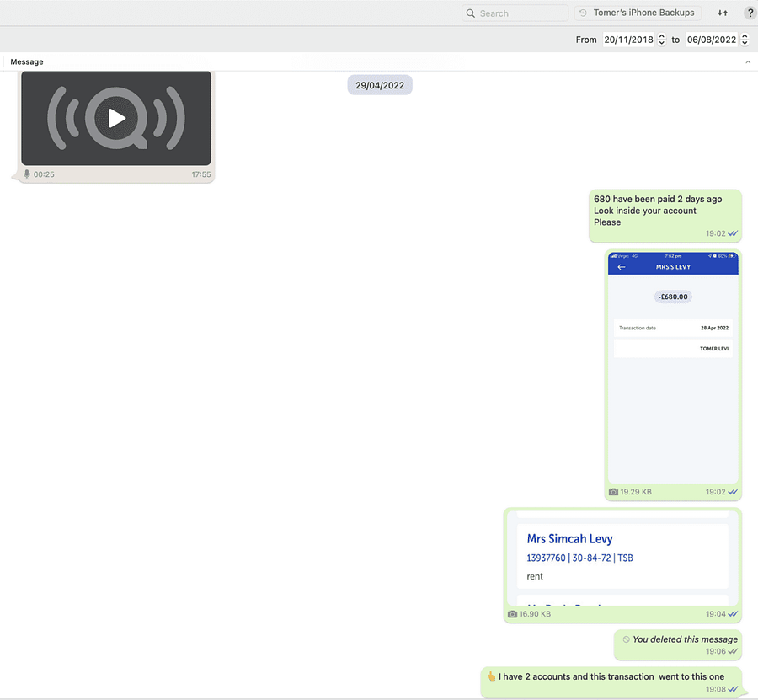Open the MRS S LEVY transaction screenshot
The height and width of the screenshot is (700, 758).
point(673,367)
